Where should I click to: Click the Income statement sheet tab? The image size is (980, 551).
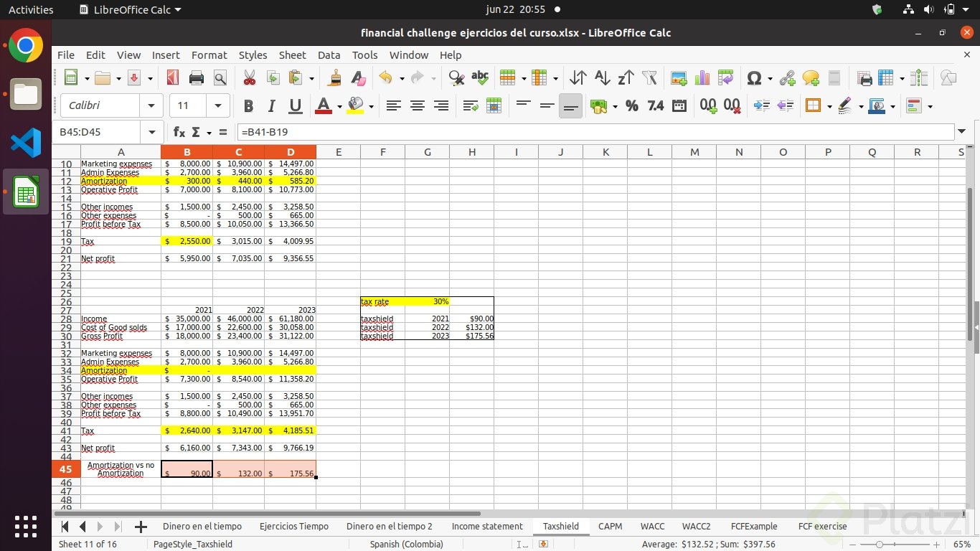pyautogui.click(x=487, y=526)
